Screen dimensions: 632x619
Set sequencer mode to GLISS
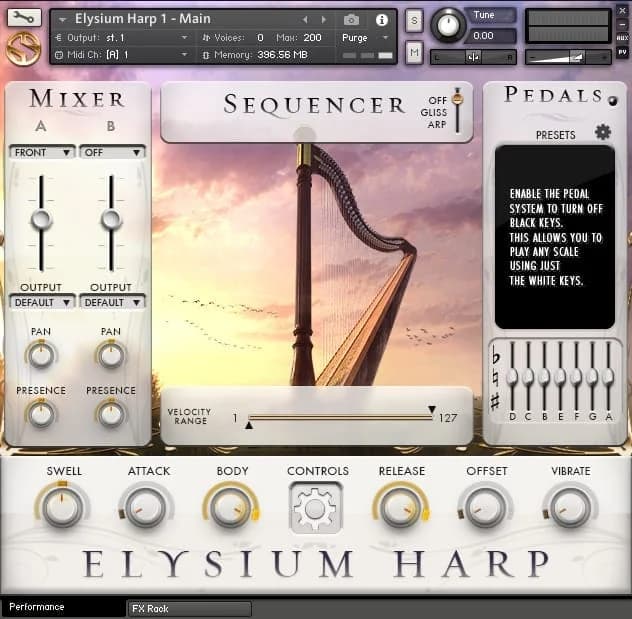(434, 112)
